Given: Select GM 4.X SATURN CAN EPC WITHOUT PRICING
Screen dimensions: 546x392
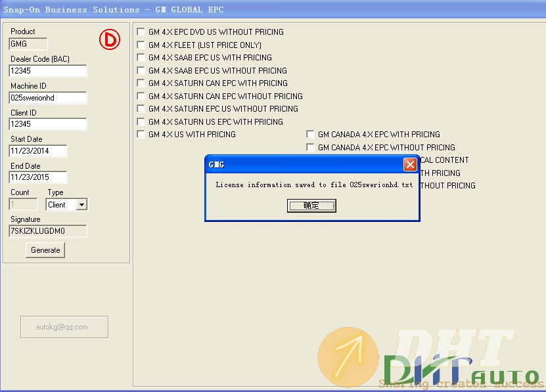Looking at the screenshot, I should coord(141,96).
